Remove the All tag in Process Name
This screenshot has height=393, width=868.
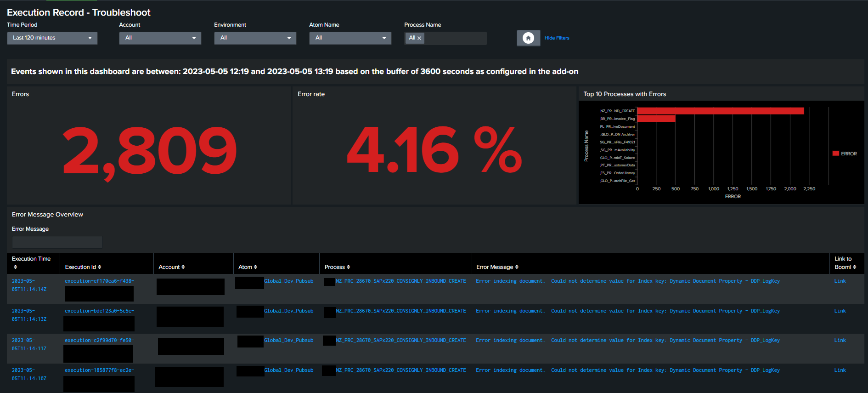point(419,38)
